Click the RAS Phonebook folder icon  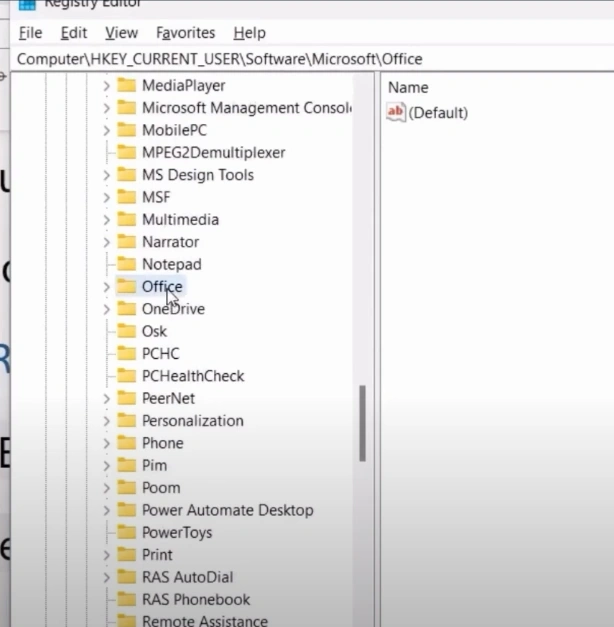pyautogui.click(x=126, y=599)
